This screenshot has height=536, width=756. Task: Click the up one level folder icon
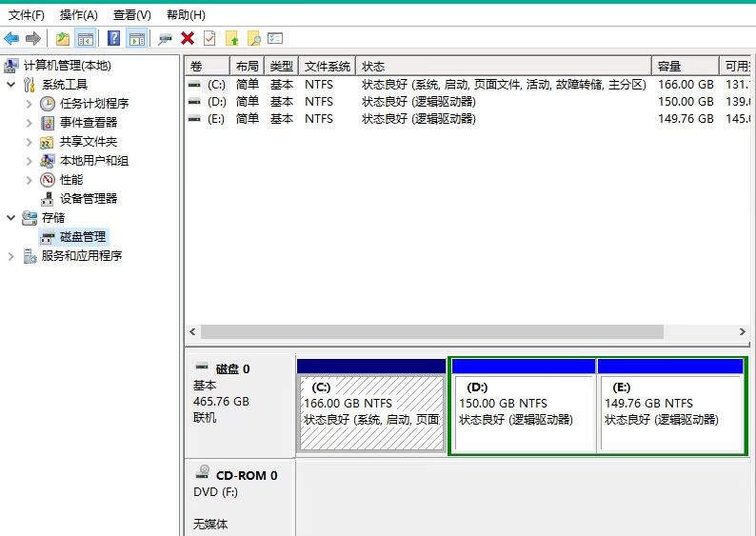63,38
